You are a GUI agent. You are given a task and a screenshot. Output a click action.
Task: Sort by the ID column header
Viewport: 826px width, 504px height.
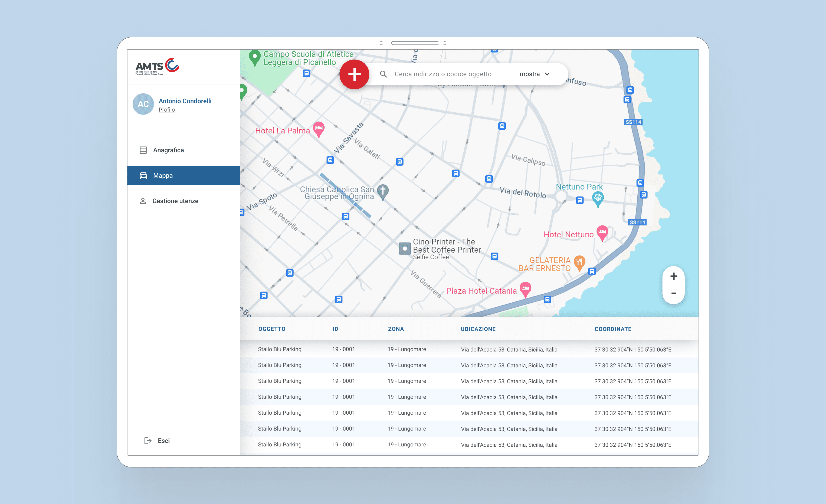coord(335,329)
